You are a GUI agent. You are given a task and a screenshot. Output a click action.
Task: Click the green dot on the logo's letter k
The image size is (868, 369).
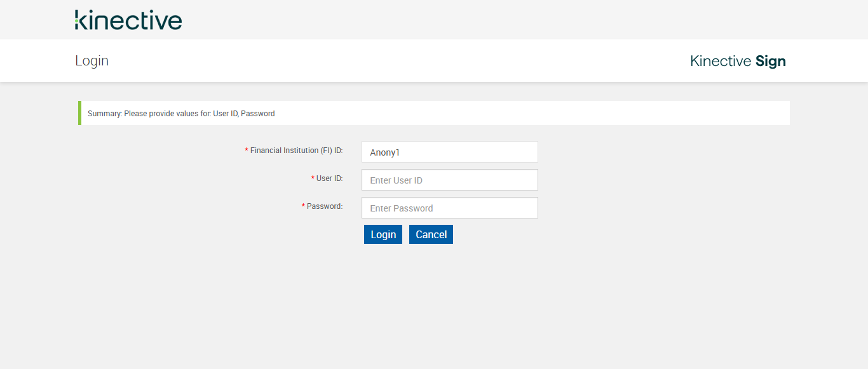point(78,21)
